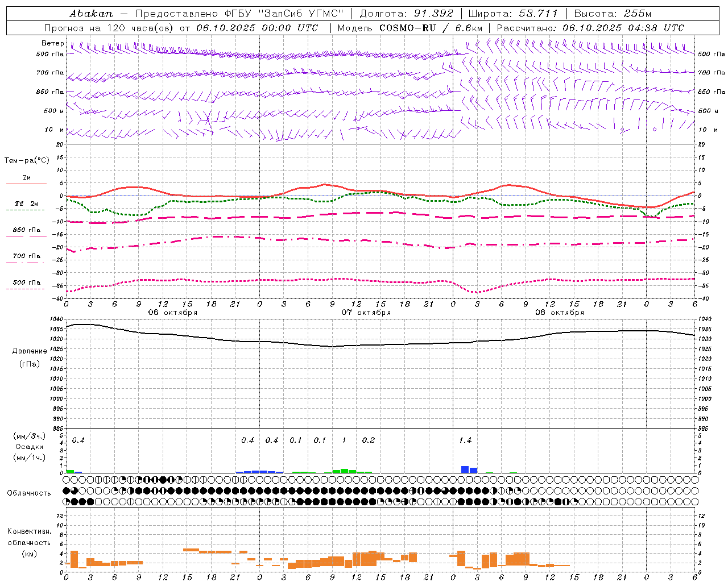
Task: Click the "06 октября" date label
Action: coord(173,313)
